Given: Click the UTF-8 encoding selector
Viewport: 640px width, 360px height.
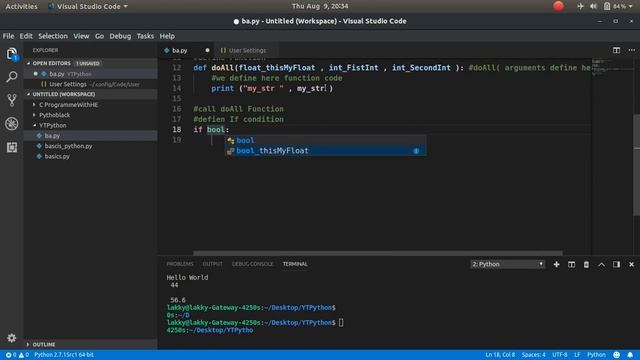Looking at the screenshot, I should point(560,355).
